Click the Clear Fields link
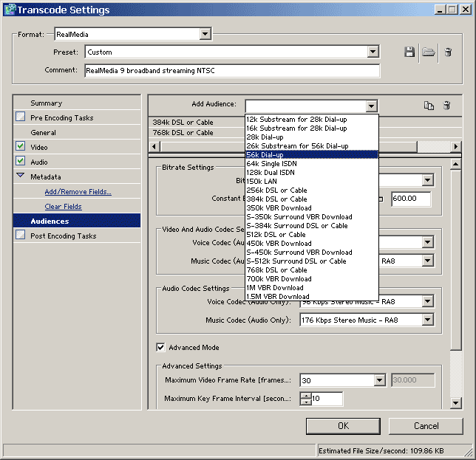 pos(63,207)
